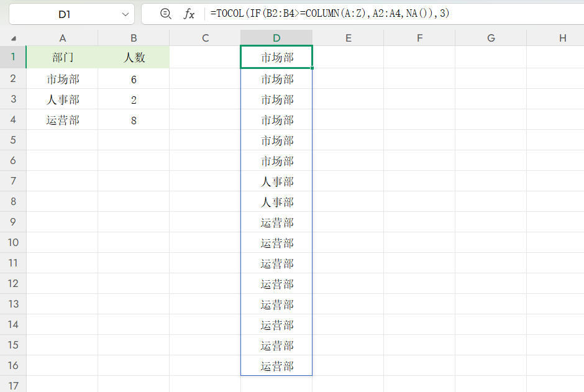Click the last 运营部 cell in row 16
584x392 pixels.
276,366
